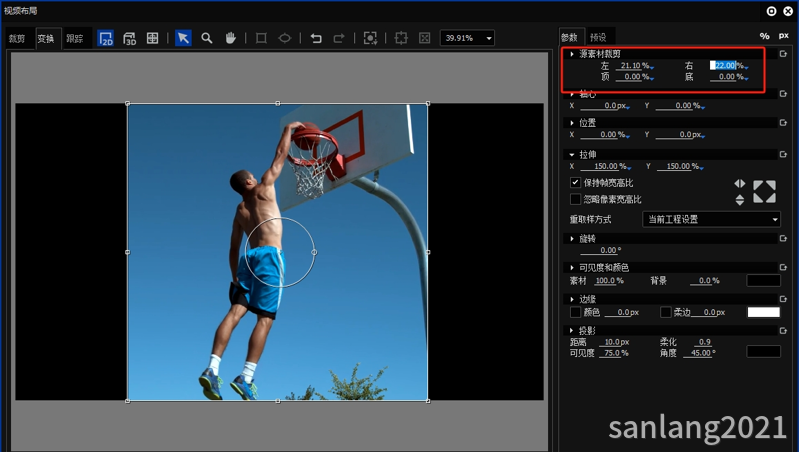Viewport: 799px width, 452px height.
Task: Collapse the 拉伸 section
Action: 571,155
